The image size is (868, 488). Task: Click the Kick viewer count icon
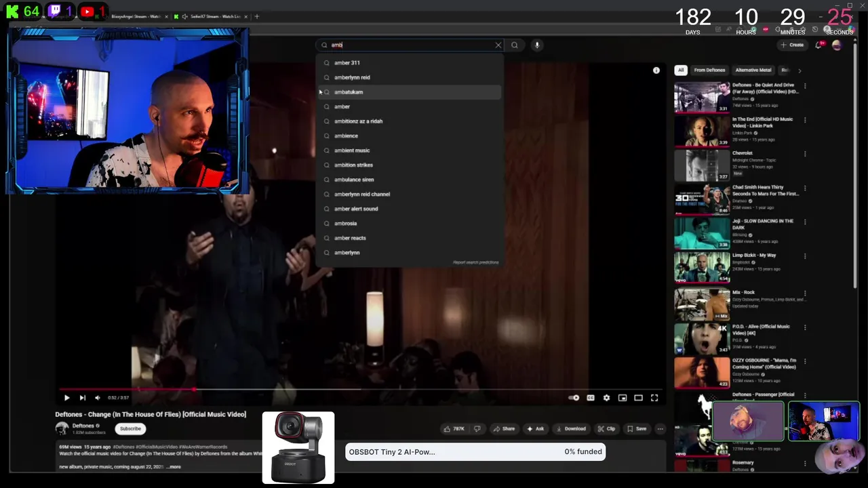pos(12,12)
